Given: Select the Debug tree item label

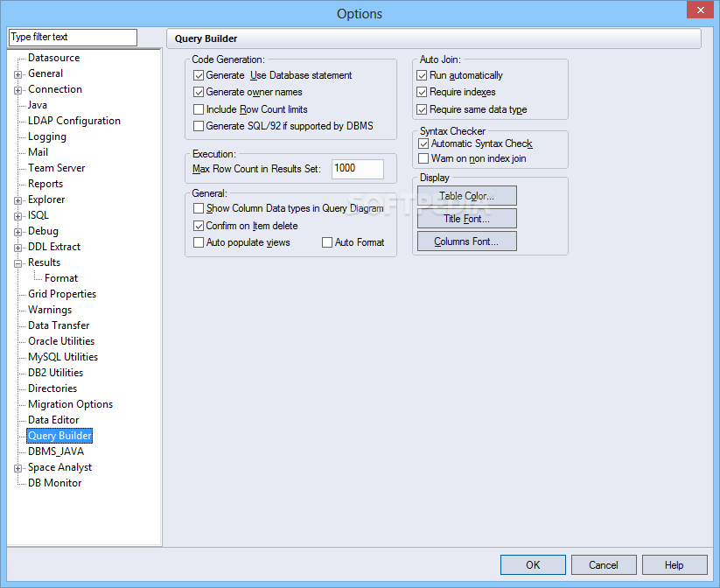Looking at the screenshot, I should [x=43, y=231].
